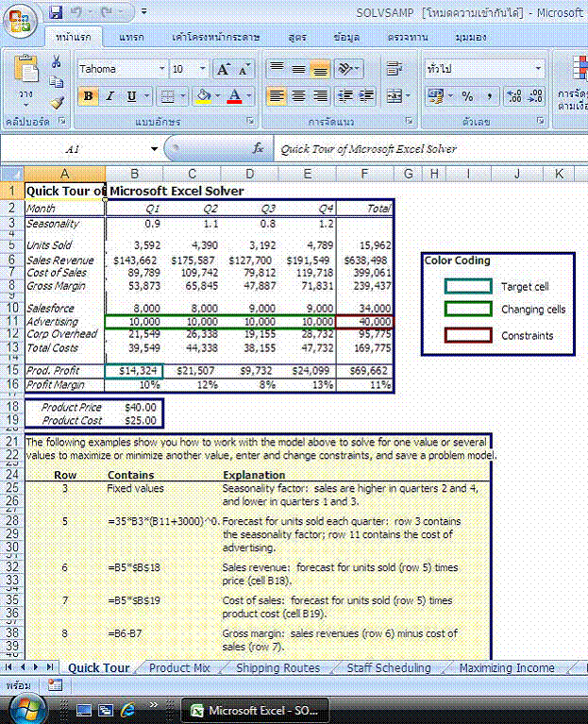Open the Data ribbon tab
The height and width of the screenshot is (724, 588).
tap(346, 37)
